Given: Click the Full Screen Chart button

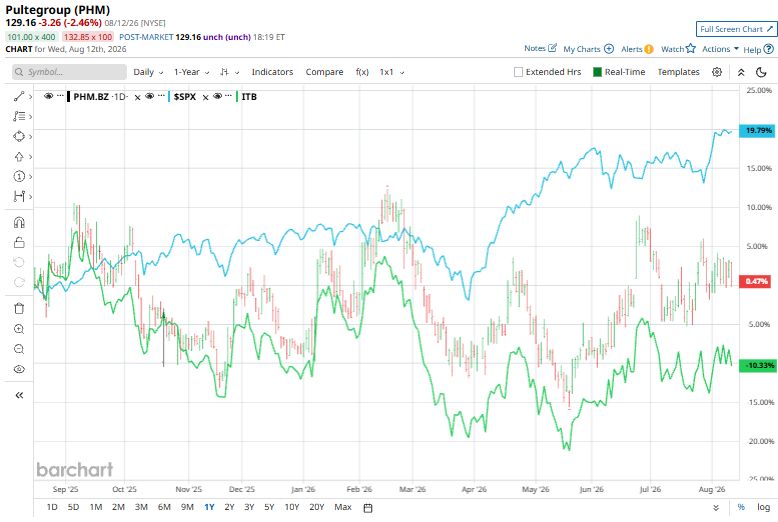Looking at the screenshot, I should pyautogui.click(x=736, y=29).
